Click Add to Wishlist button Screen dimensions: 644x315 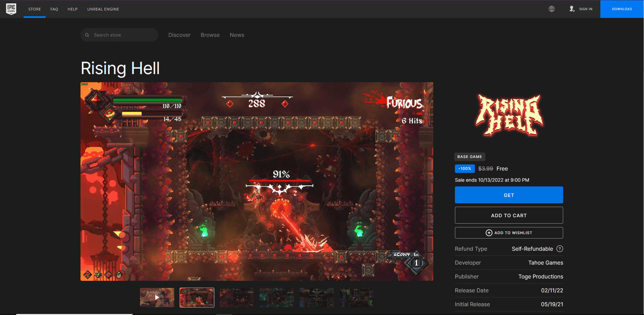click(x=509, y=233)
